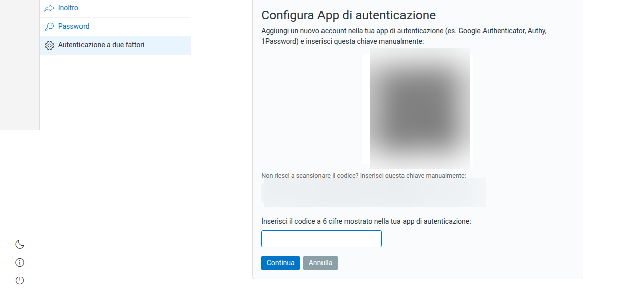
Task: Focus the 6-digit code input field
Action: click(321, 239)
